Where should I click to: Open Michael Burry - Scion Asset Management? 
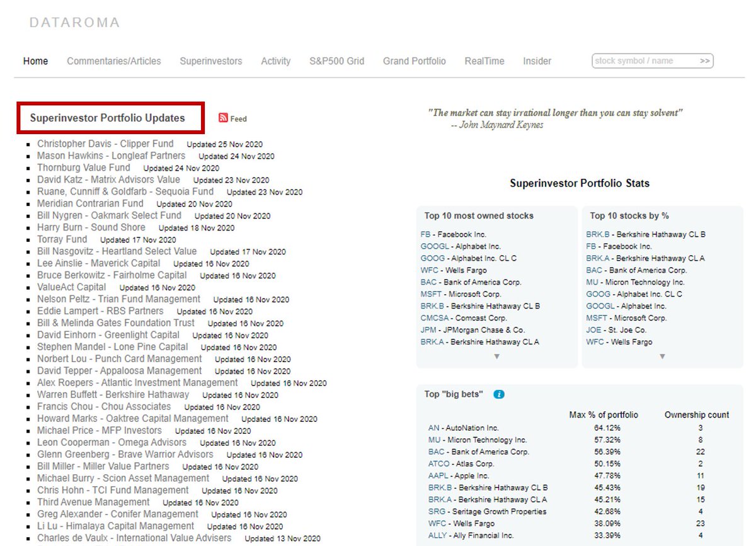[x=123, y=479]
